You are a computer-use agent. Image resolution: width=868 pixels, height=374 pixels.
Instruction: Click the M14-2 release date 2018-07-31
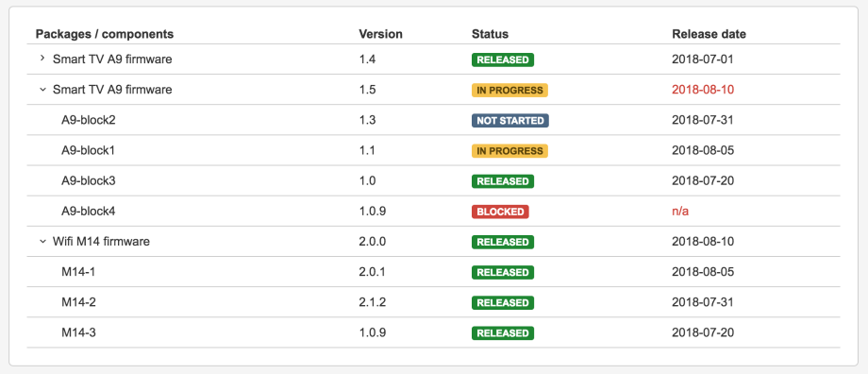click(703, 302)
